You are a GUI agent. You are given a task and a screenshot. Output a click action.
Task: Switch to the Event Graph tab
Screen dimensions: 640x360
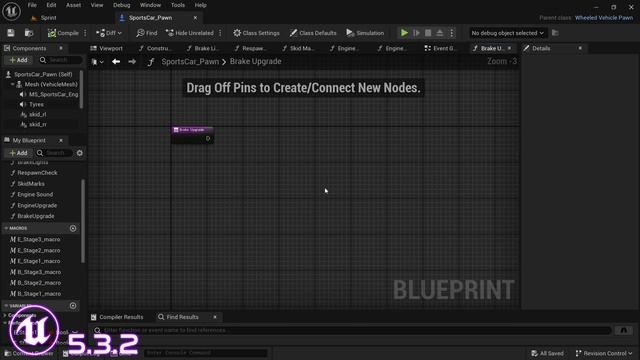tap(440, 48)
